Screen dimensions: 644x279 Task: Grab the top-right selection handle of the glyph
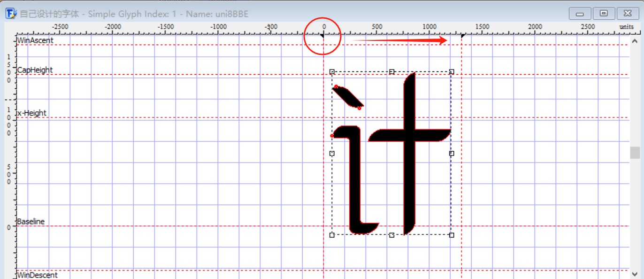point(452,72)
